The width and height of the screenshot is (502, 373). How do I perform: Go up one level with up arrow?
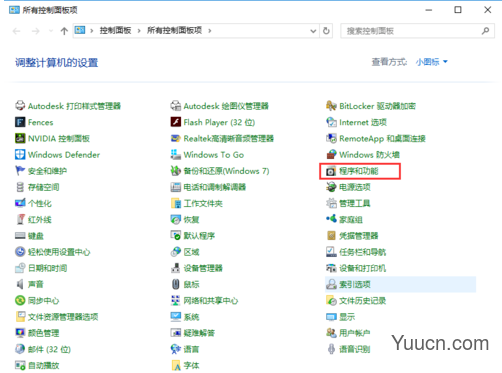coord(64,31)
